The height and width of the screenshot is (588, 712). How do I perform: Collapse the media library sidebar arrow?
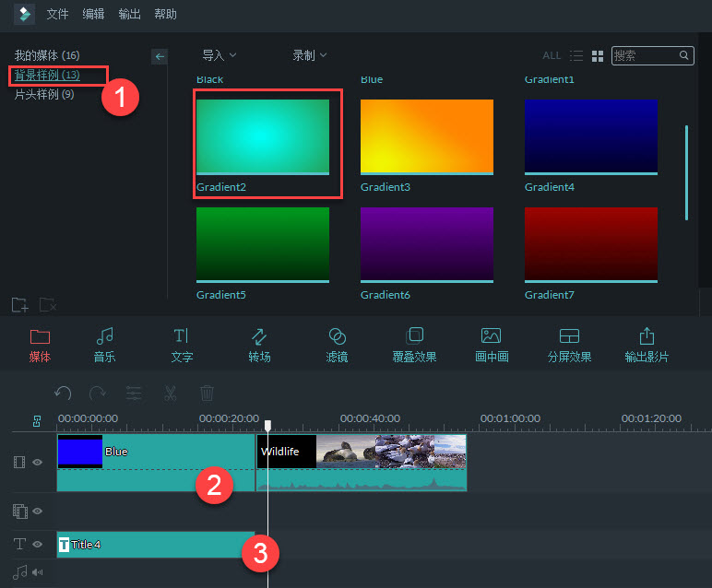point(160,56)
